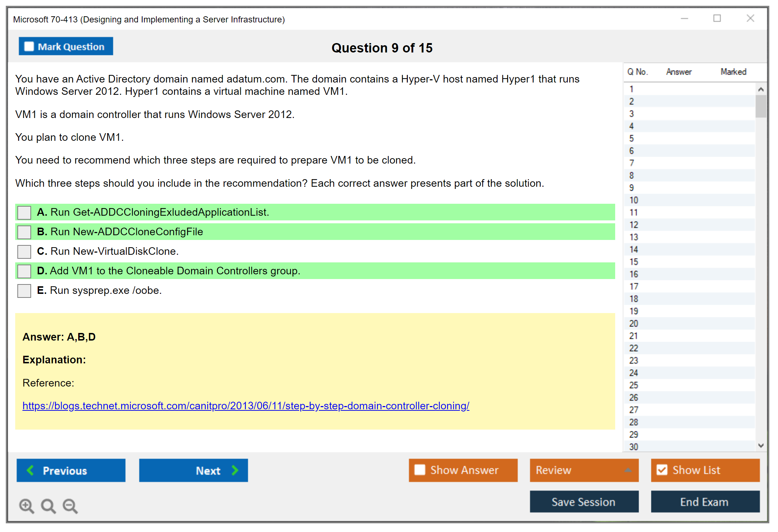The height and width of the screenshot is (532, 778).
Task: Open the domain controller cloning reference link
Action: 245,406
